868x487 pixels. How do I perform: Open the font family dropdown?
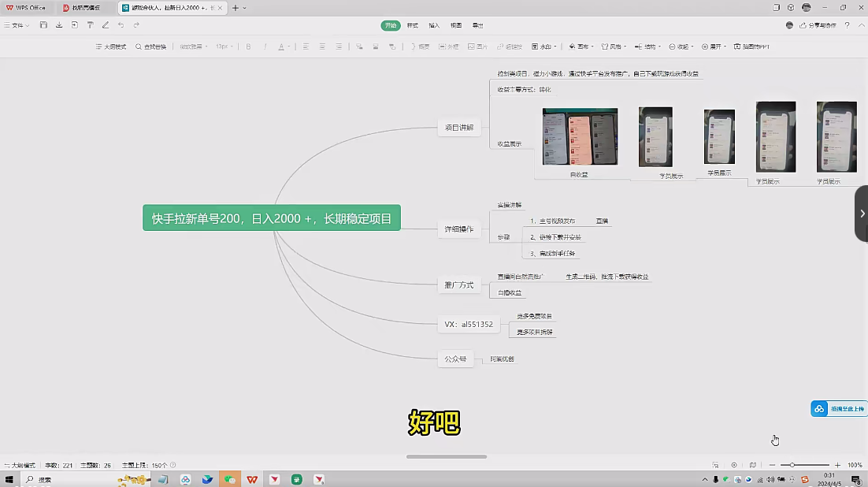pos(193,46)
